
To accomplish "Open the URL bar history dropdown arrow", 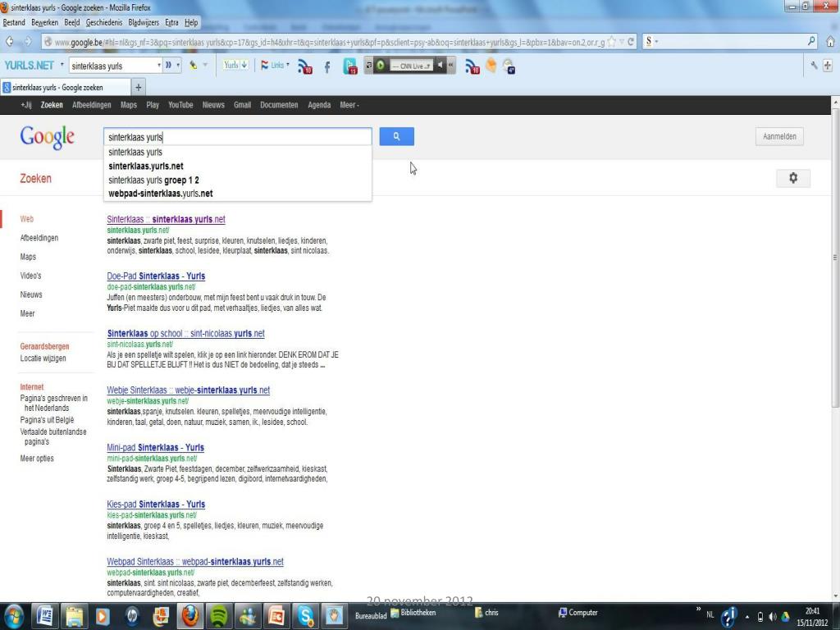I will point(622,42).
